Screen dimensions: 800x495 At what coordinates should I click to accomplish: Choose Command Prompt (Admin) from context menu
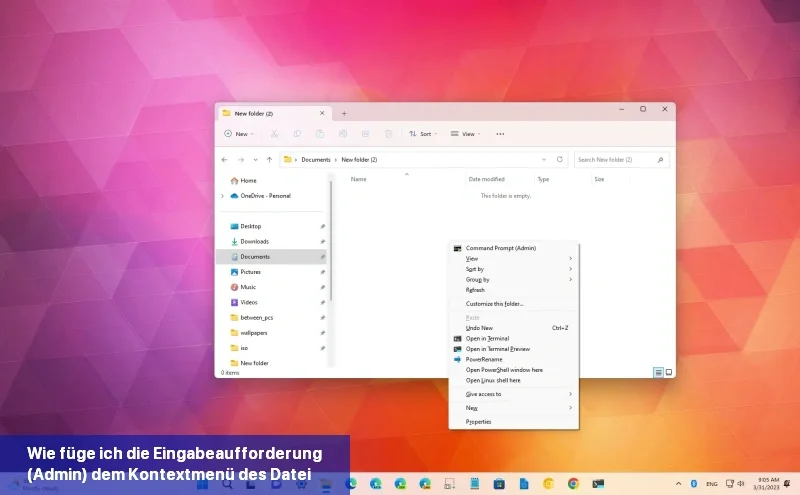(x=500, y=248)
